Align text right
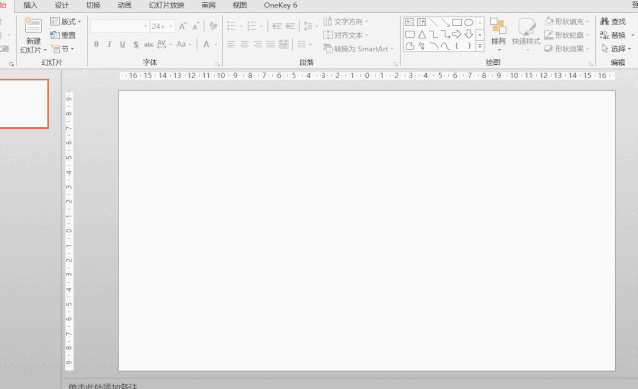 click(x=258, y=44)
